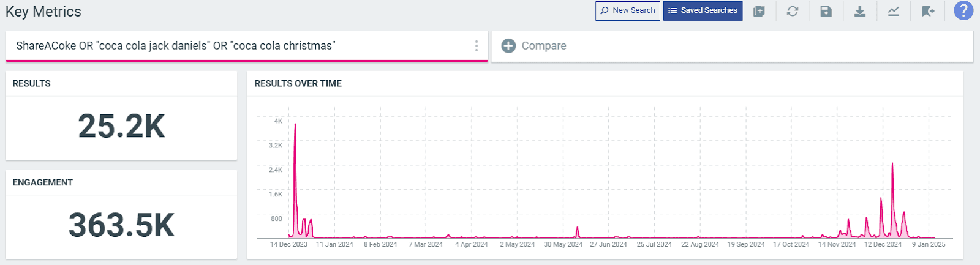
Task: Click the 27 Jun 2024 axis label
Action: pyautogui.click(x=609, y=245)
